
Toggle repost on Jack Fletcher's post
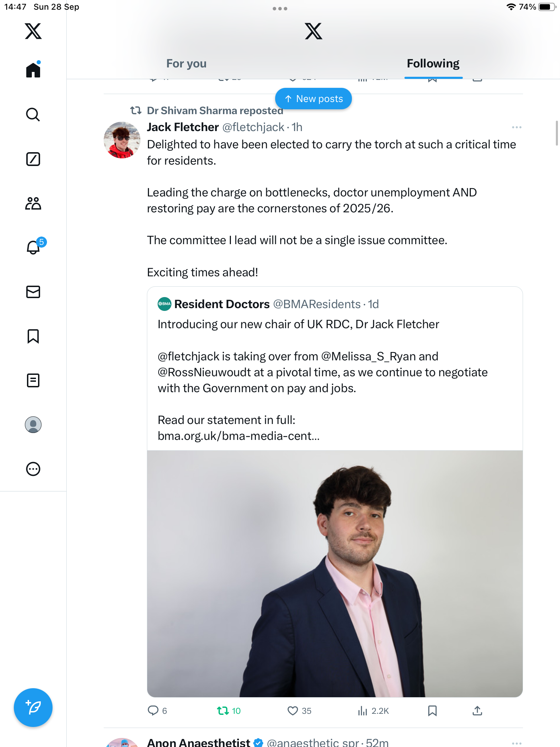click(x=223, y=711)
